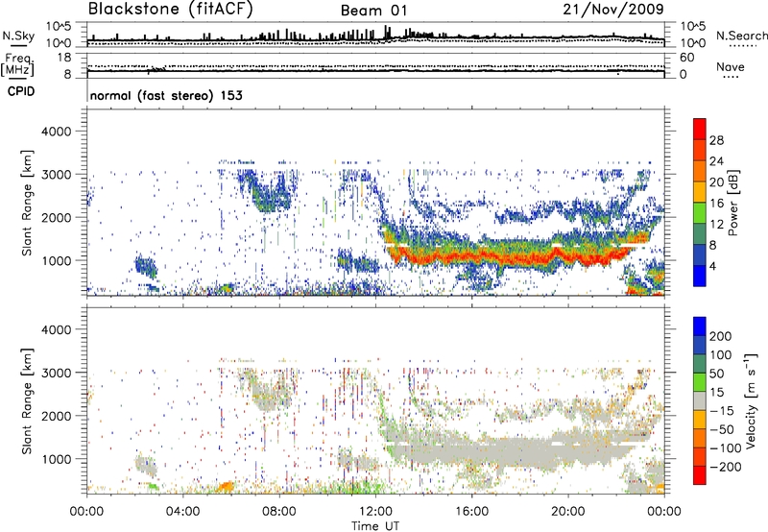Click the 'N.Sky' legend label

point(18,36)
